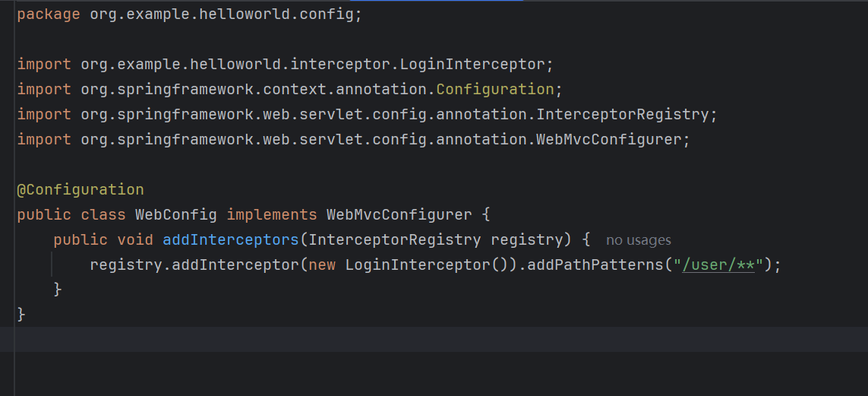Viewport: 868px width, 396px height.
Task: Click the implements keyword in class declaration
Action: (272, 214)
